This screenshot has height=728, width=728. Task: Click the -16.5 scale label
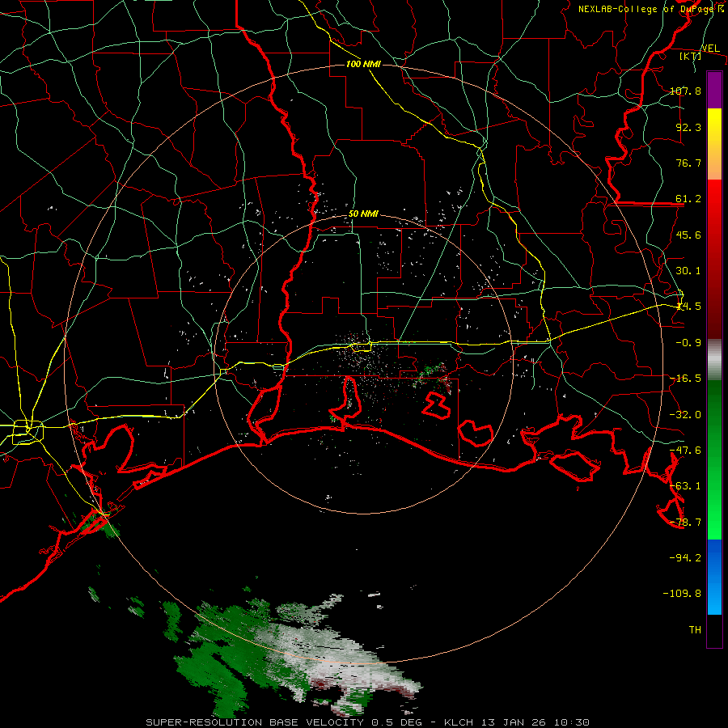(686, 379)
